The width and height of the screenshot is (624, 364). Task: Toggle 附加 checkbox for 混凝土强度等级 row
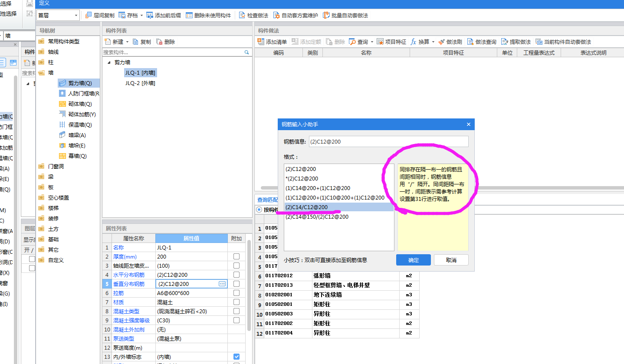[x=236, y=320]
